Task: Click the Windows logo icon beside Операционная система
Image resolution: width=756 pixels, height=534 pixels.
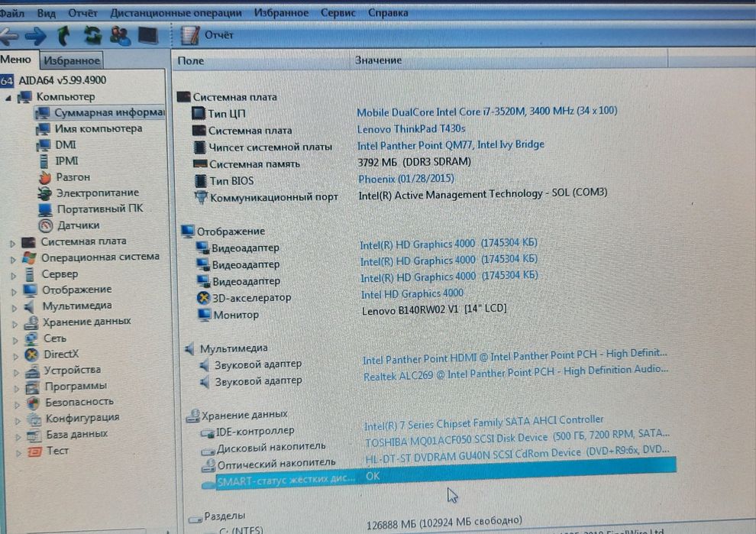Action: (x=30, y=257)
